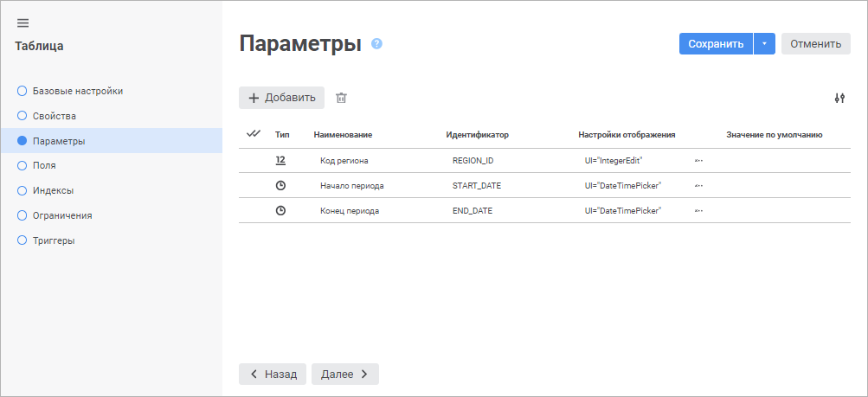Click the select-all double checkmark icon
Image resolution: width=868 pixels, height=397 pixels.
[x=254, y=134]
